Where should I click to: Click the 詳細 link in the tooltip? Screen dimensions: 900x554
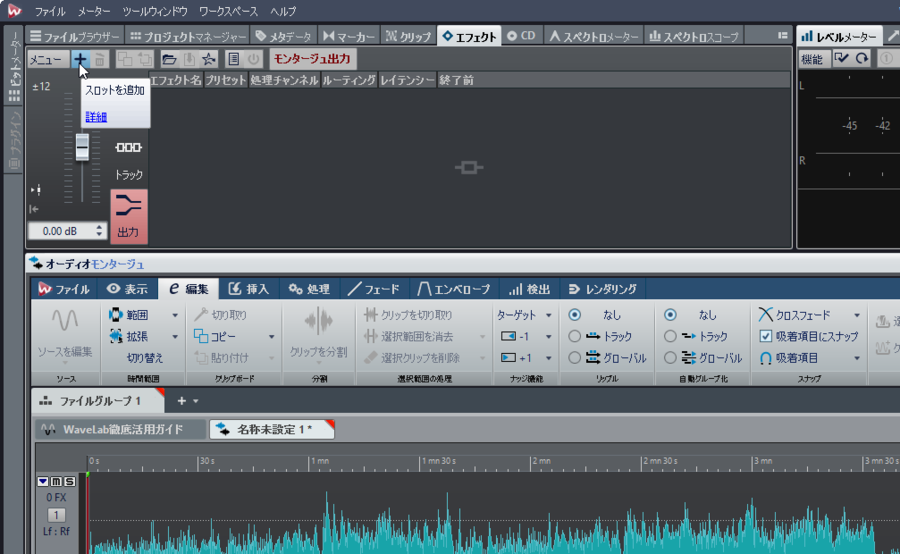click(96, 117)
